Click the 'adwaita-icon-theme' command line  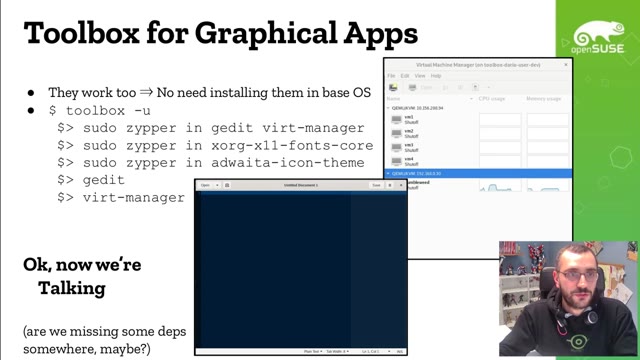click(x=211, y=163)
